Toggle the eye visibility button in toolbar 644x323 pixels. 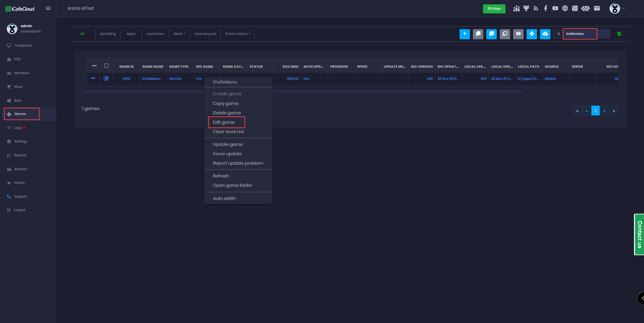tap(518, 34)
